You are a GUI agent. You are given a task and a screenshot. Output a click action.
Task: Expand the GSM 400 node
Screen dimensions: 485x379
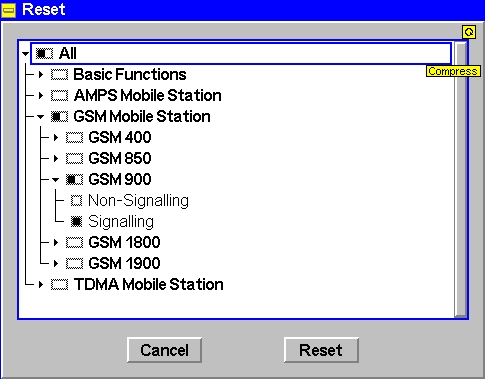pos(56,138)
